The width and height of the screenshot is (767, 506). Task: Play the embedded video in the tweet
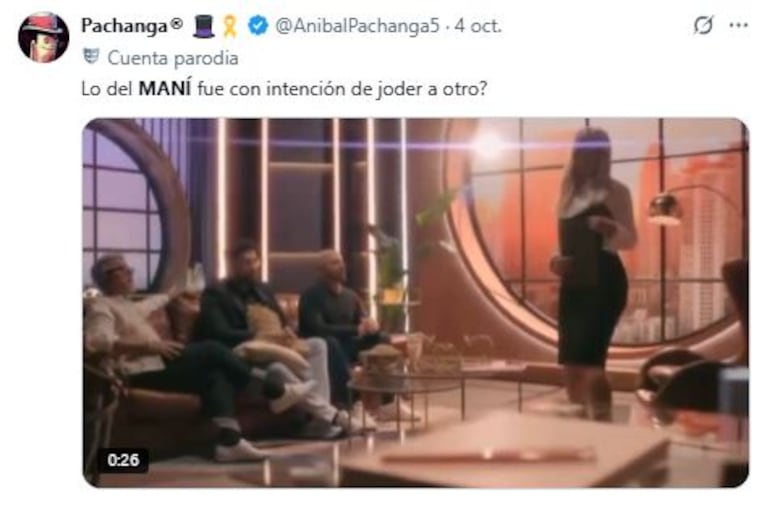pos(415,302)
